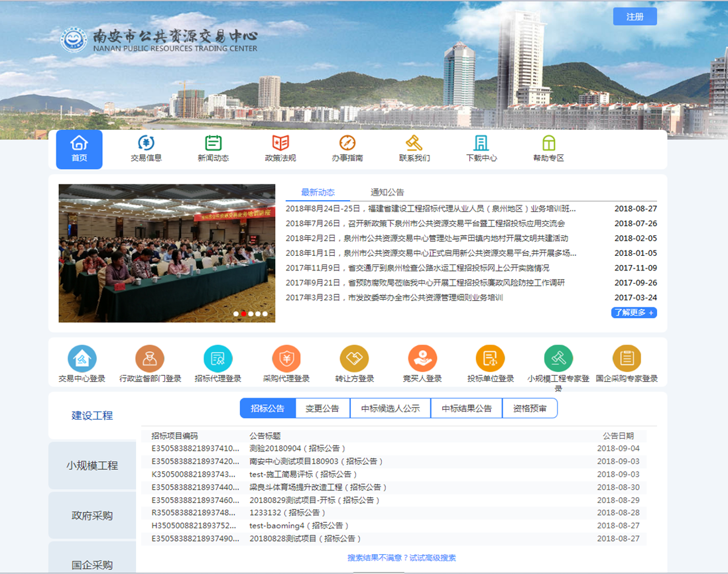Open 投标单位登录 icon
The height and width of the screenshot is (574, 728).
(x=491, y=359)
